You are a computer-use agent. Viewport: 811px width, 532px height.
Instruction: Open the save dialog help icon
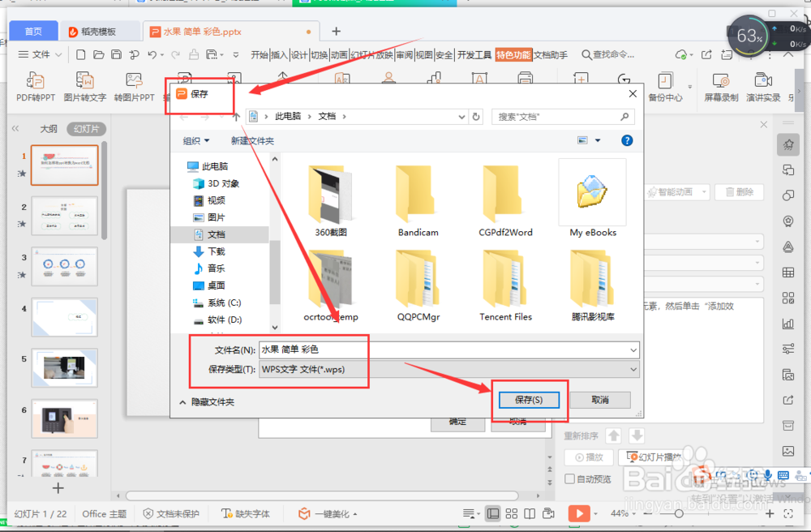pos(627,140)
